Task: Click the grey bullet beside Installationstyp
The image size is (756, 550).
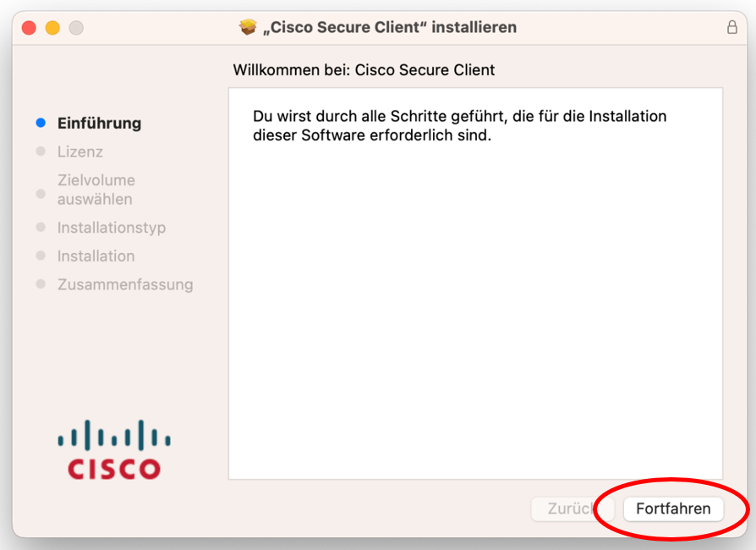Action: pos(41,227)
